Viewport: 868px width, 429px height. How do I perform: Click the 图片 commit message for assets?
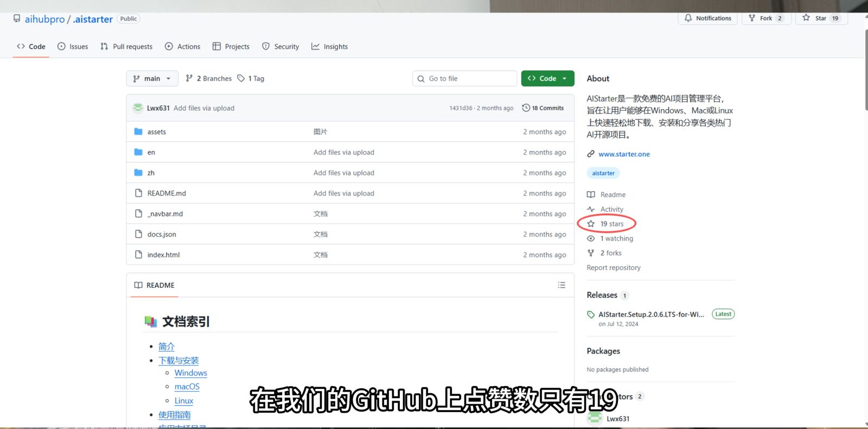[x=321, y=132]
